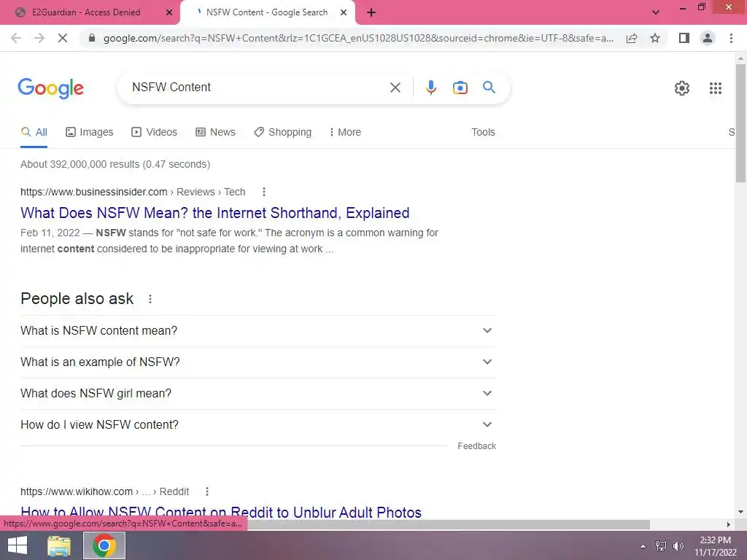
Task: Click Feedback under People also ask
Action: point(477,446)
